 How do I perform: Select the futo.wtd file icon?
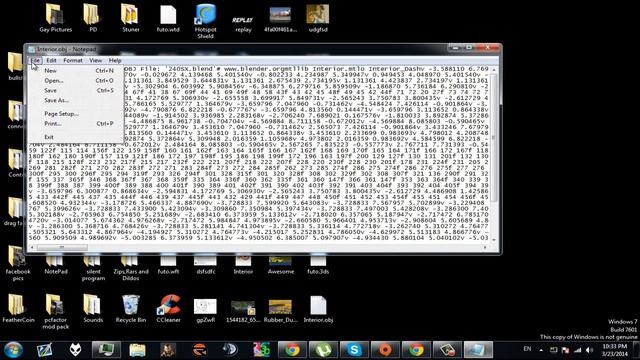(168, 18)
